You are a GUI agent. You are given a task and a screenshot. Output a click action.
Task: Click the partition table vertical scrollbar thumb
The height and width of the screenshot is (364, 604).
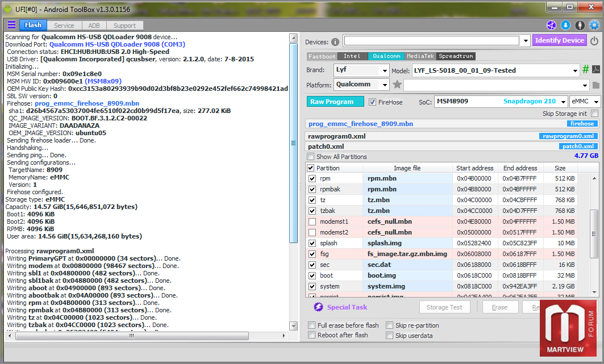click(x=594, y=233)
